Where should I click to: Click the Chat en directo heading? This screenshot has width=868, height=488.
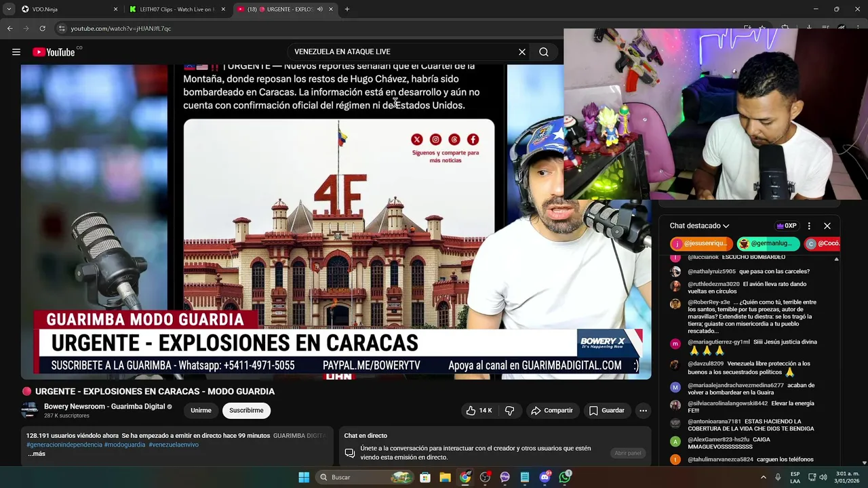point(366,436)
